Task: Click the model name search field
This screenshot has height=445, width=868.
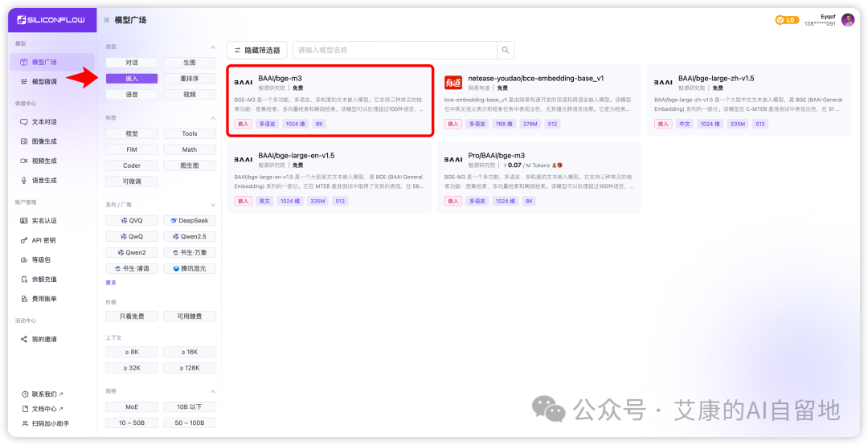Action: (x=395, y=50)
